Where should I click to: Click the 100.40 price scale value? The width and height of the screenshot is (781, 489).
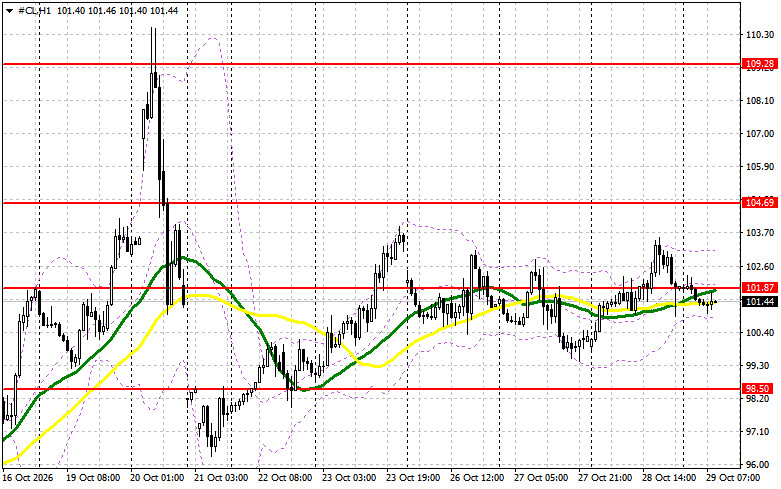tap(760, 333)
